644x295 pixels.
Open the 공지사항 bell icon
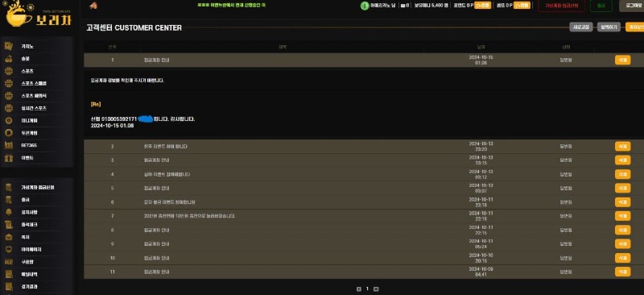pyautogui.click(x=9, y=212)
